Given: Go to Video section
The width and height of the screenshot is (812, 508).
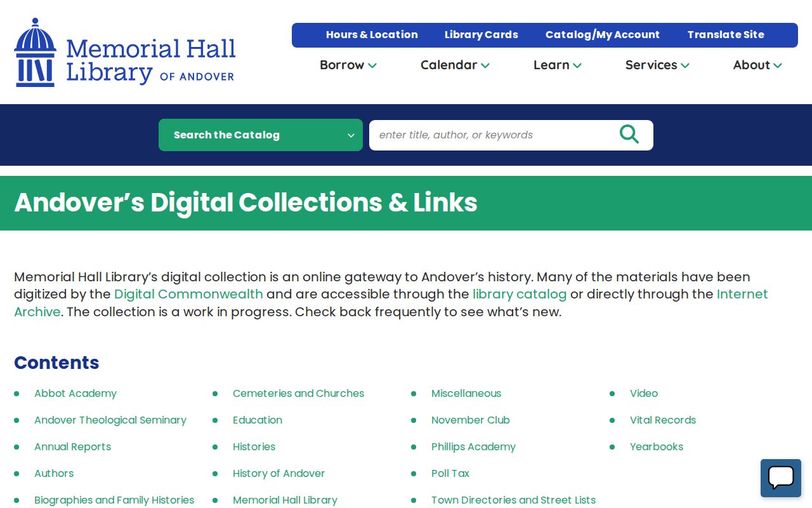Looking at the screenshot, I should 644,393.
